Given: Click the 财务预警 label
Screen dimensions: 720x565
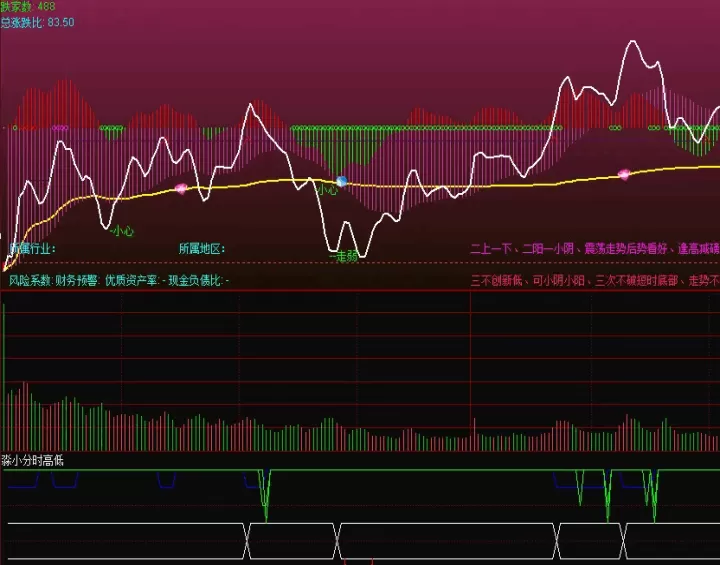Looking at the screenshot, I should click(78, 280).
